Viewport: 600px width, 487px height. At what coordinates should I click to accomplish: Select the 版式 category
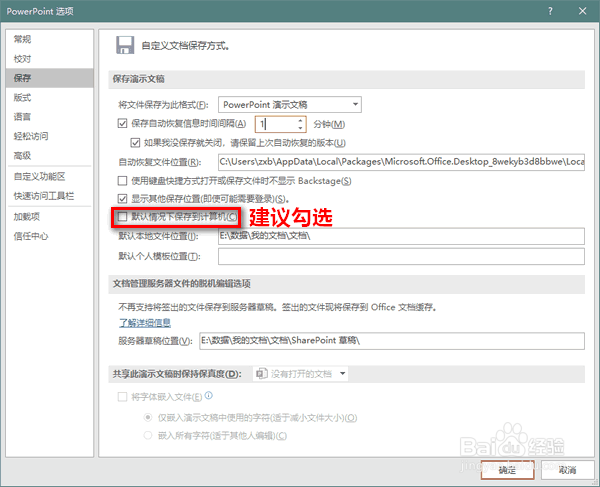pos(50,98)
